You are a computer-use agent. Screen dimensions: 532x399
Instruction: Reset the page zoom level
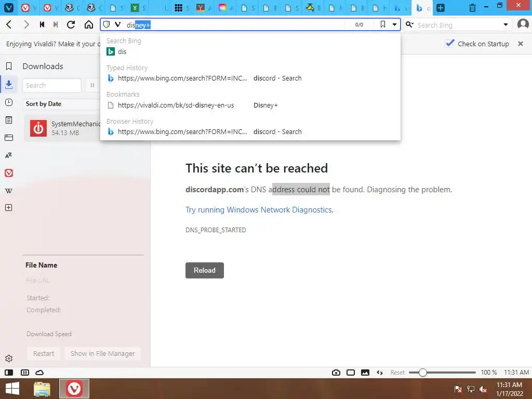tap(397, 373)
